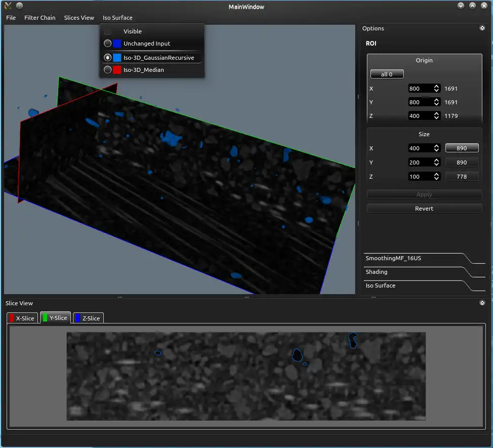Select the Unchanged Input radio button
This screenshot has width=493, height=448.
[107, 44]
